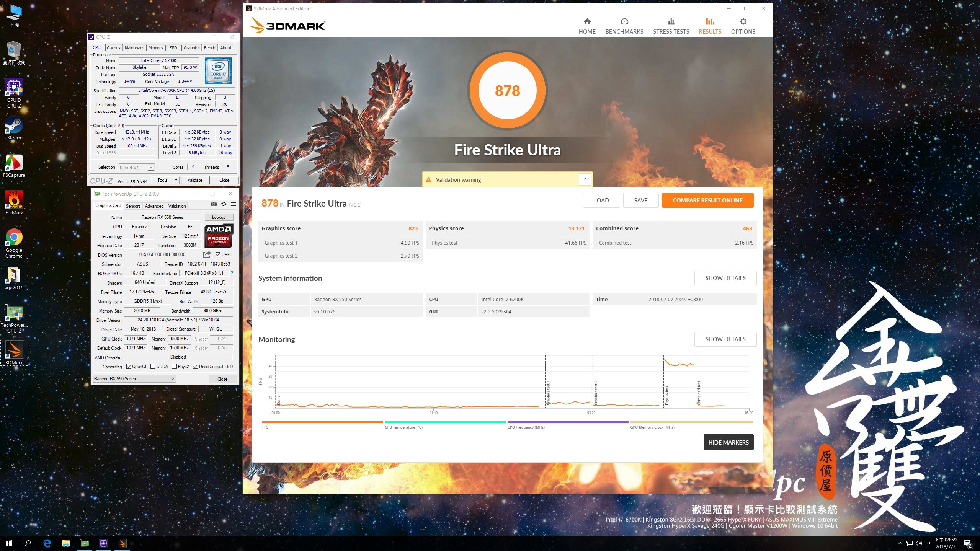
Task: Open the FurMark desktop icon
Action: [14, 203]
